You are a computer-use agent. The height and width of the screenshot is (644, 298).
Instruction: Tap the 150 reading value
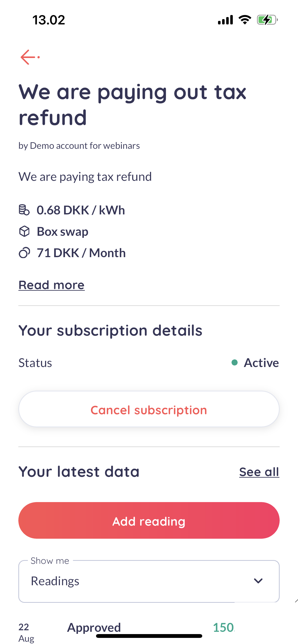click(x=223, y=627)
